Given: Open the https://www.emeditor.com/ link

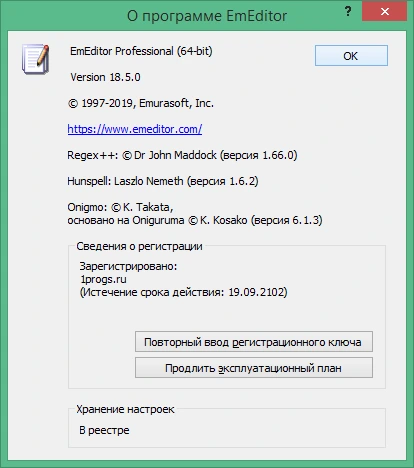Looking at the screenshot, I should (x=135, y=129).
